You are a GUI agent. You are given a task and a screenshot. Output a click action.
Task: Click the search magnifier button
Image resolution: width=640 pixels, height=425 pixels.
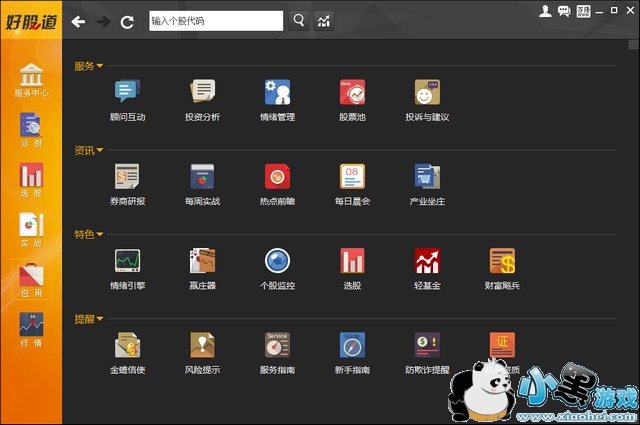point(299,20)
